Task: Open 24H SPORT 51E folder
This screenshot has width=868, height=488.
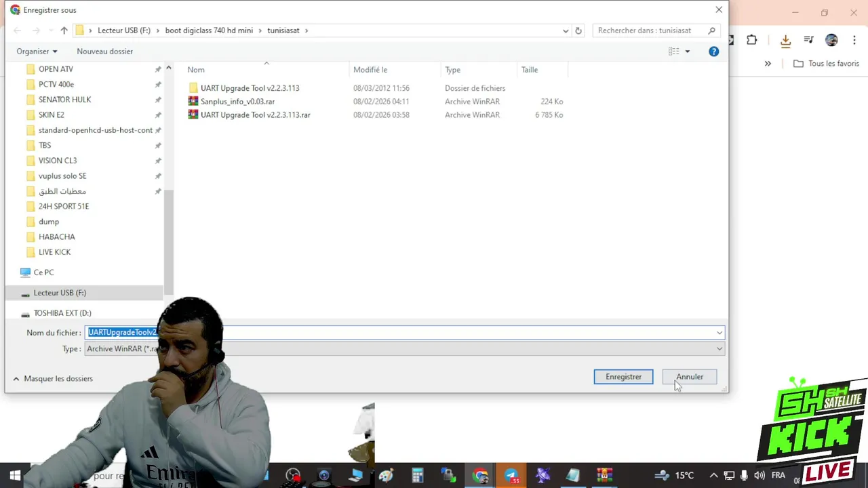Action: 64,207
